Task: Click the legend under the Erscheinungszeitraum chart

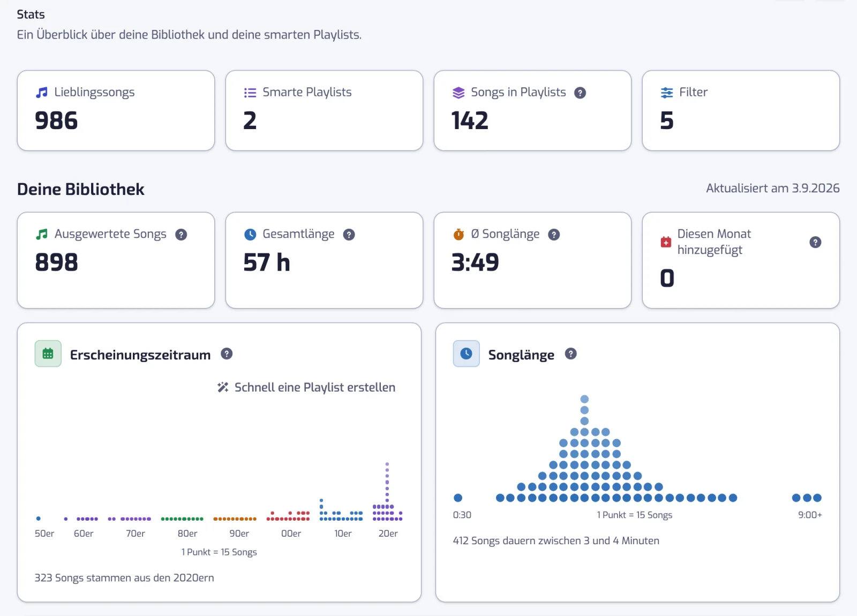Action: pos(219,552)
